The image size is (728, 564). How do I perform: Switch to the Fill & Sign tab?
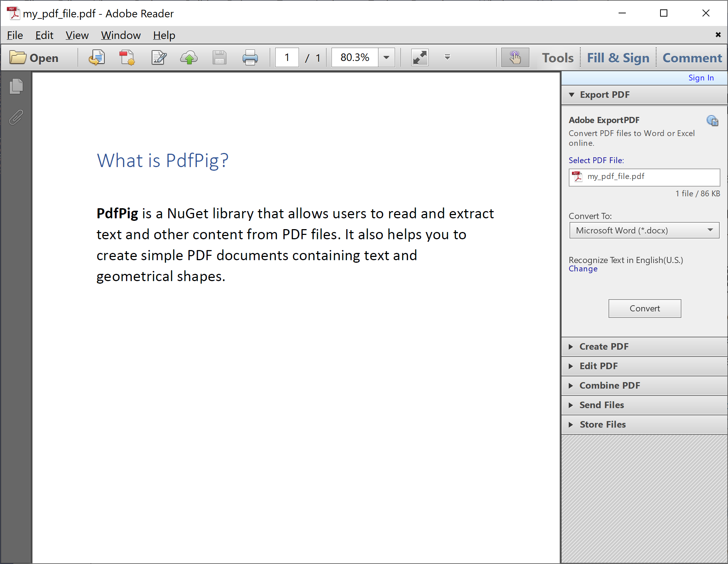tap(618, 58)
